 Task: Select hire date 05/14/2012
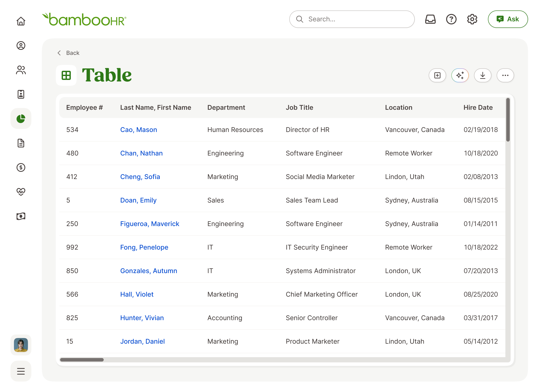[480, 341]
